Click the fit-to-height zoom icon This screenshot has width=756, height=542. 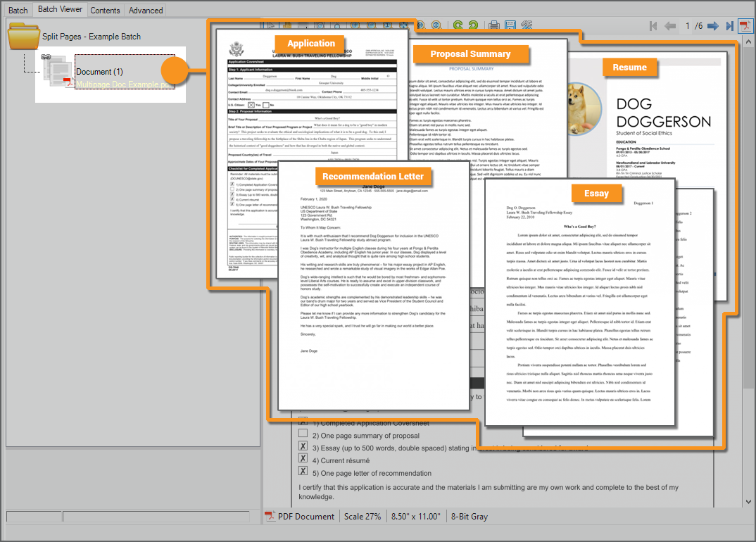[436, 25]
